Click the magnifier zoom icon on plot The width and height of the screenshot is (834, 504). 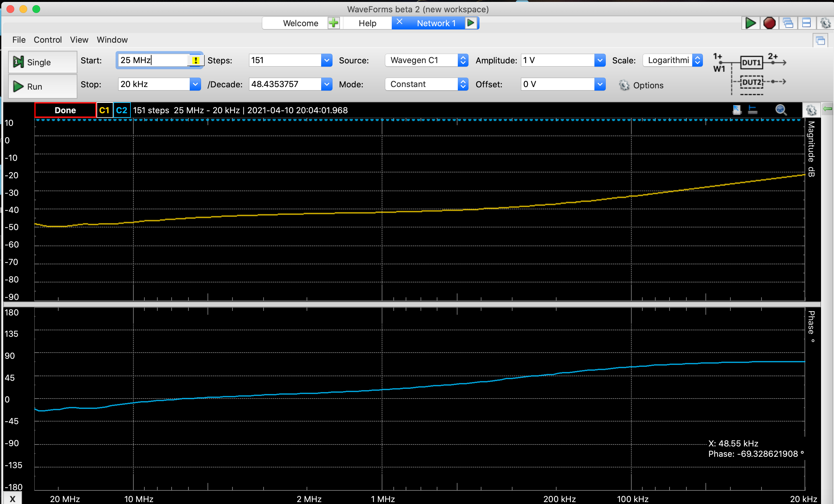pyautogui.click(x=781, y=110)
